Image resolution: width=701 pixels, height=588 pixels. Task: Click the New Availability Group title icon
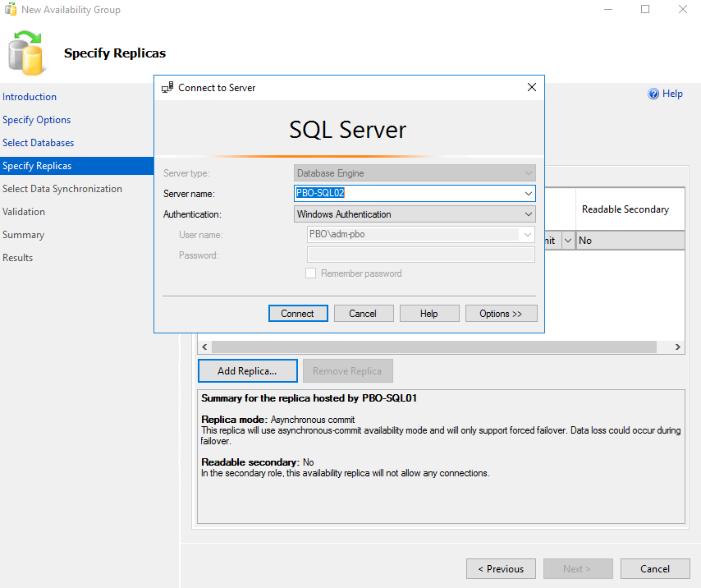click(11, 9)
